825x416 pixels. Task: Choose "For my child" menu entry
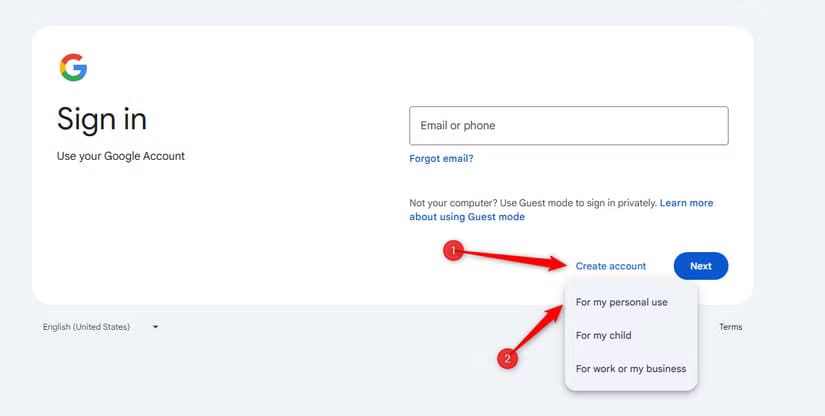coord(603,335)
